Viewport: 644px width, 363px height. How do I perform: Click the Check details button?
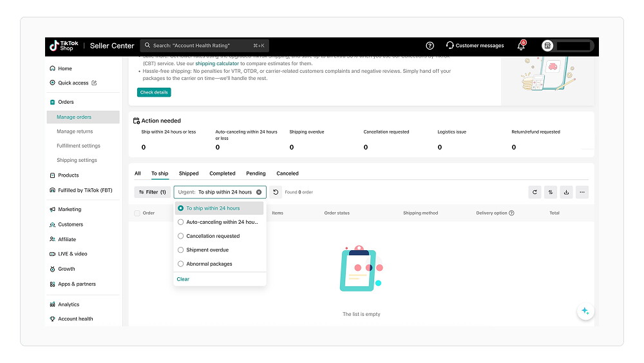click(x=154, y=92)
